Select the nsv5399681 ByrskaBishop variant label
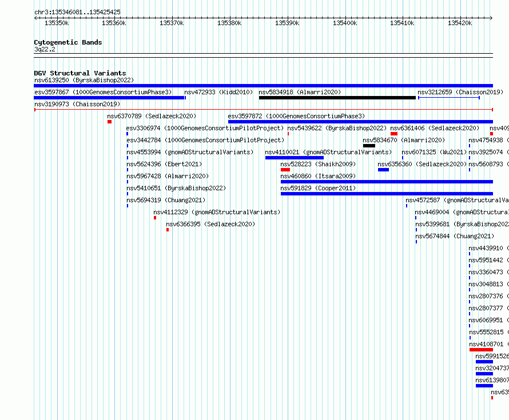The width and height of the screenshot is (509, 420). 462,224
